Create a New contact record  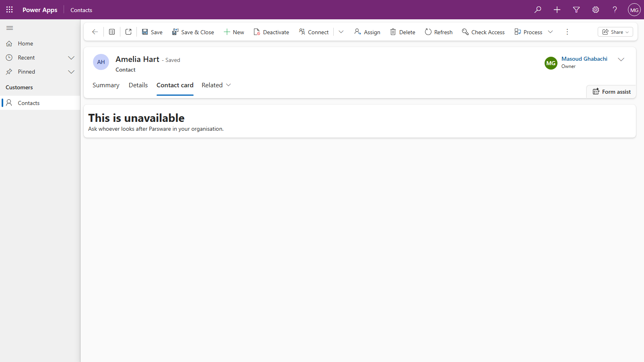point(234,32)
